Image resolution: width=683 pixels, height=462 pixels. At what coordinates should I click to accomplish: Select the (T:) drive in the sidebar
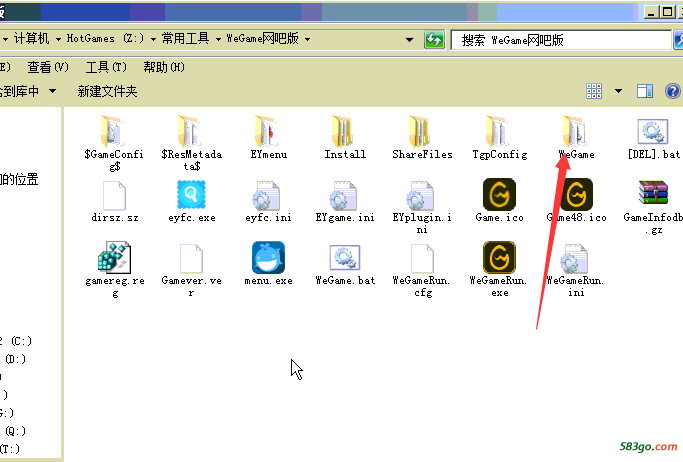(10, 449)
